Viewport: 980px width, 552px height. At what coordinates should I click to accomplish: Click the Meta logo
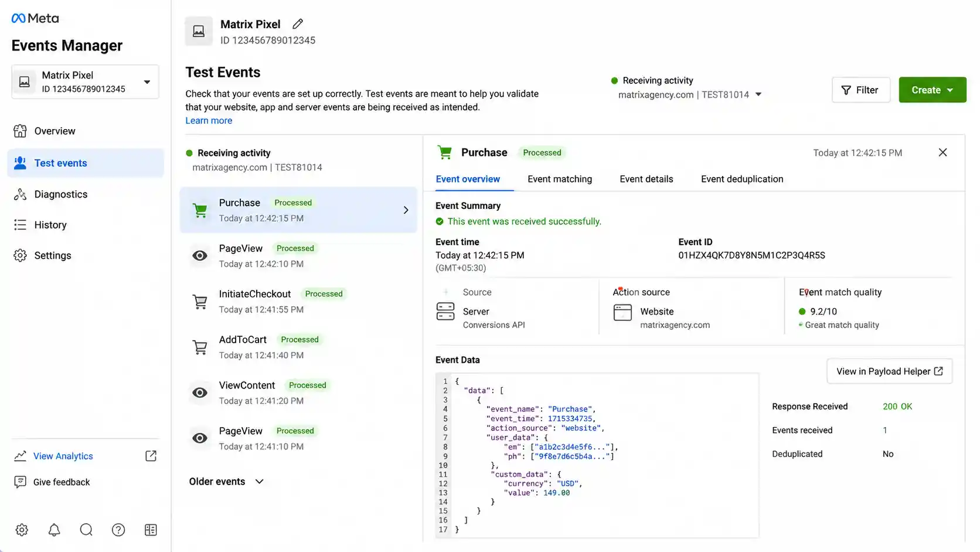pyautogui.click(x=35, y=18)
